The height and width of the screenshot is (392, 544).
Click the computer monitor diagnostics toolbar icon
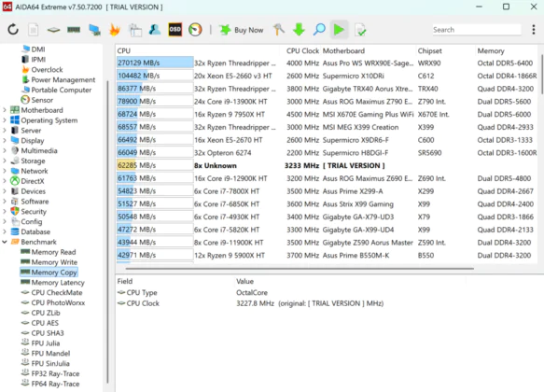tap(94, 30)
